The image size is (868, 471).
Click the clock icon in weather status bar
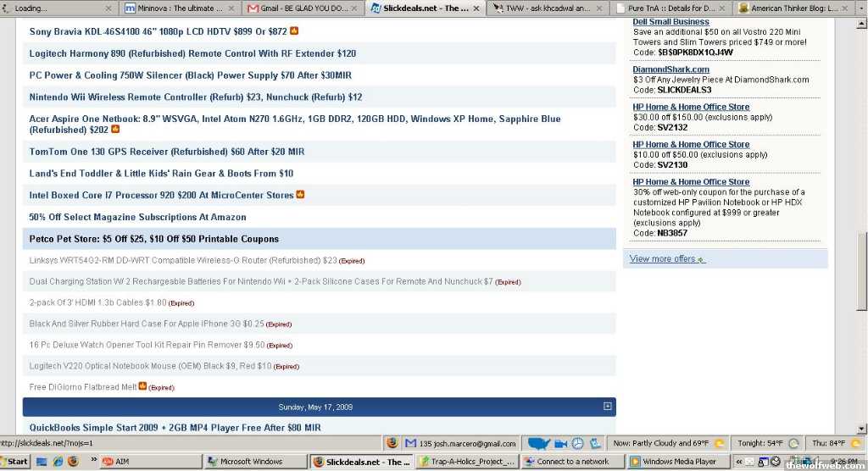(x=577, y=443)
